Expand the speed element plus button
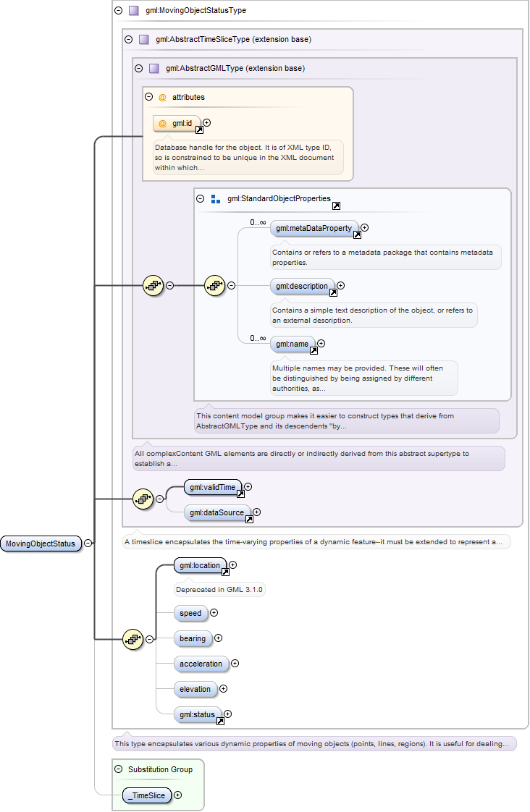The width and height of the screenshot is (530, 812). click(214, 613)
